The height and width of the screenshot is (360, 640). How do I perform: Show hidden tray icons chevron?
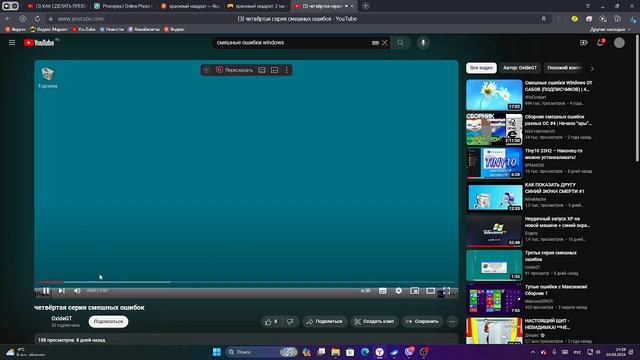point(533,352)
